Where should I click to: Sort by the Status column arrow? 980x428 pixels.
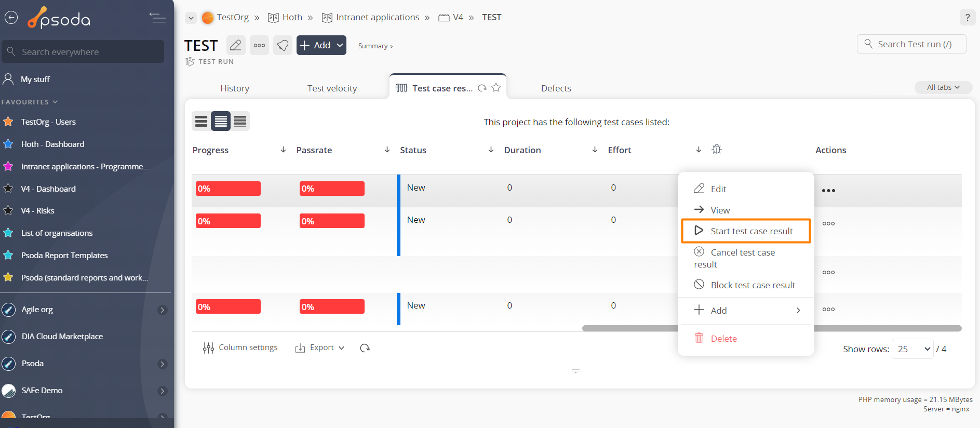coord(491,150)
